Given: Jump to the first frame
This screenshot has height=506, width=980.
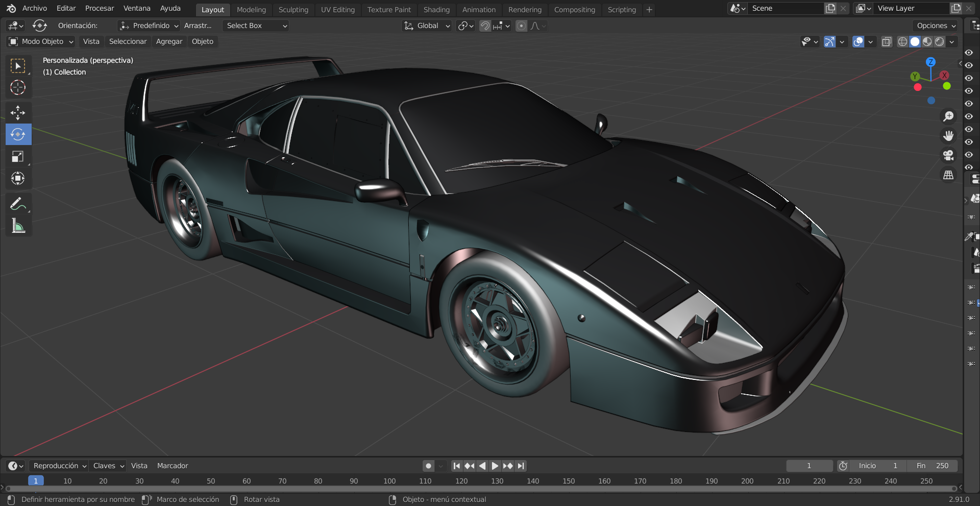Looking at the screenshot, I should tap(457, 466).
